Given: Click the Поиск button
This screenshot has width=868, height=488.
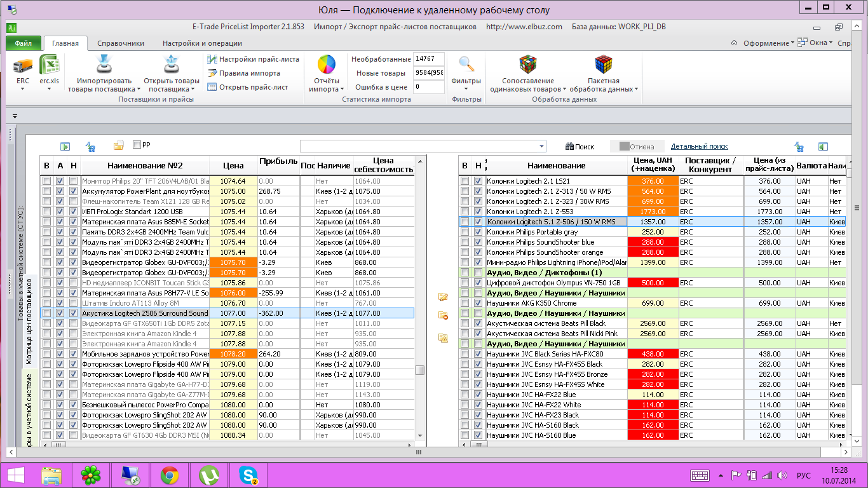Looking at the screenshot, I should click(580, 147).
